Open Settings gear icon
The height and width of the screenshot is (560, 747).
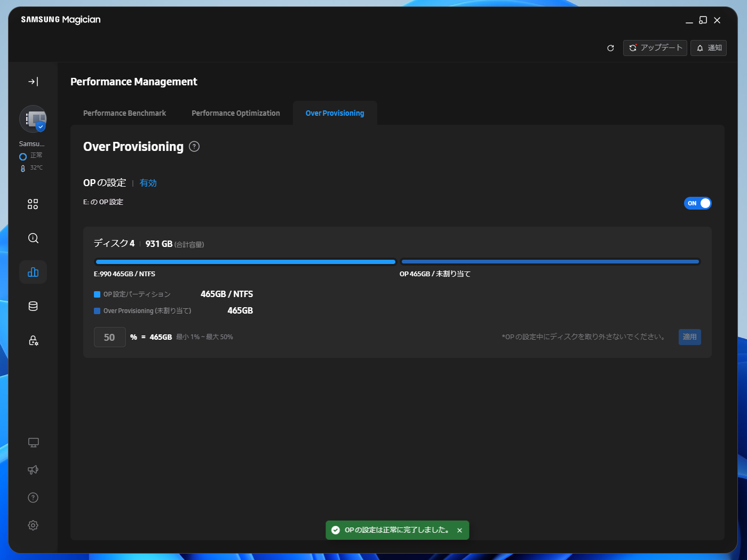coord(33,525)
